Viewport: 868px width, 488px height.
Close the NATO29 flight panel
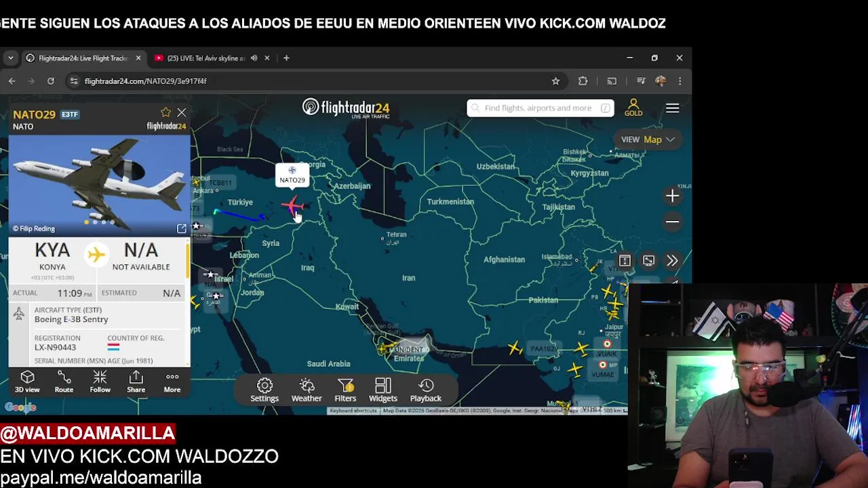[x=181, y=113]
